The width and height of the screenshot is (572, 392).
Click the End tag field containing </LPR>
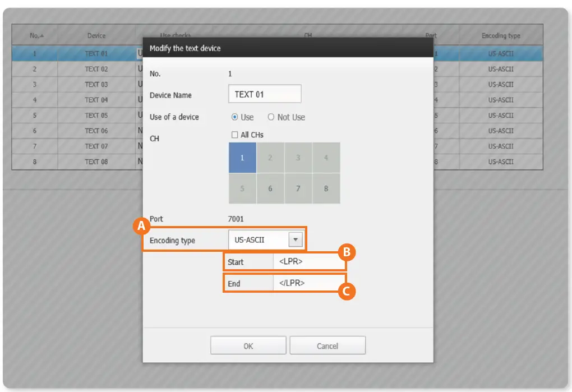pyautogui.click(x=309, y=283)
